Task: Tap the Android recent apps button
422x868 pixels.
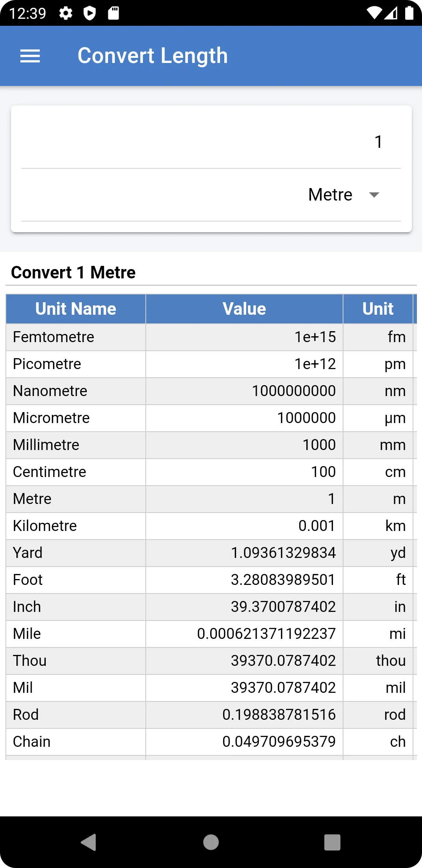Action: point(333,842)
